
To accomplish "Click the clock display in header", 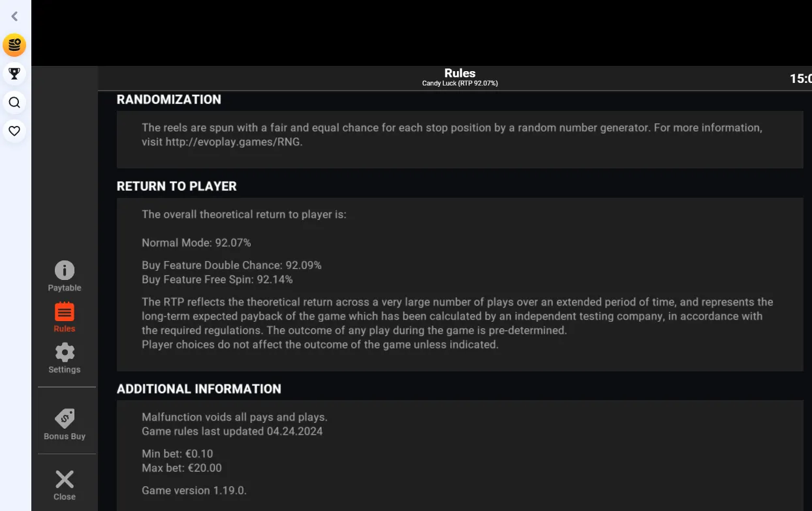I will click(x=801, y=78).
